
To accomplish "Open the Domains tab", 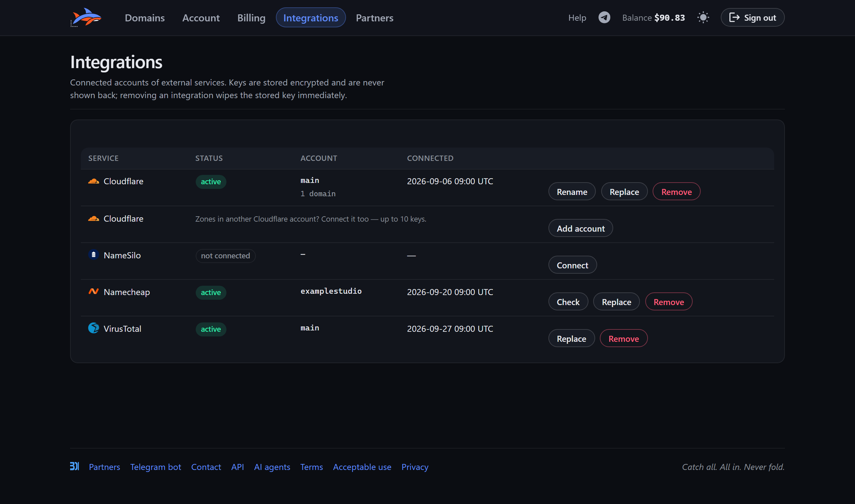I will (145, 18).
